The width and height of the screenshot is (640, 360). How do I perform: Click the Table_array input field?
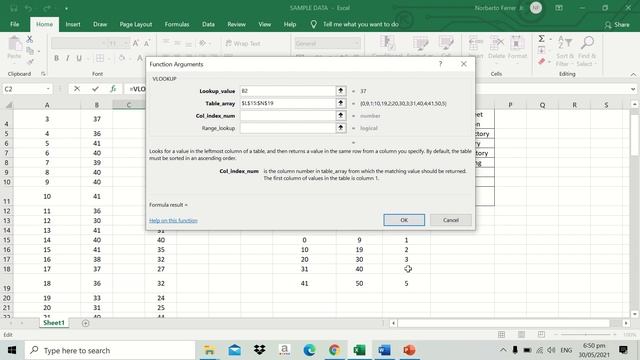coord(287,103)
